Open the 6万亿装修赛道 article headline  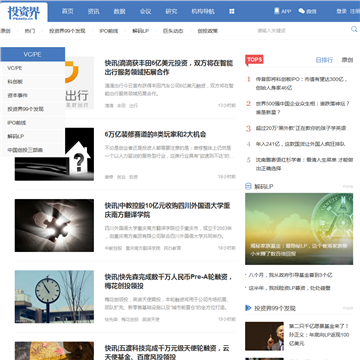pyautogui.click(x=155, y=134)
